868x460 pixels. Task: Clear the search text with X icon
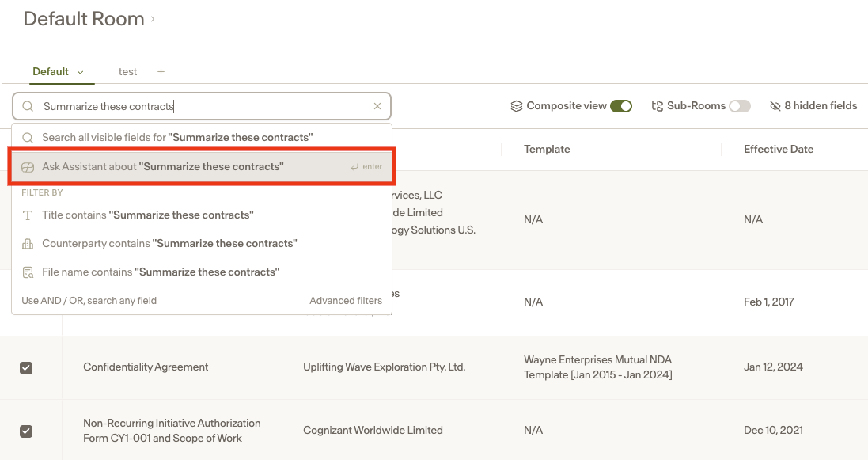377,106
